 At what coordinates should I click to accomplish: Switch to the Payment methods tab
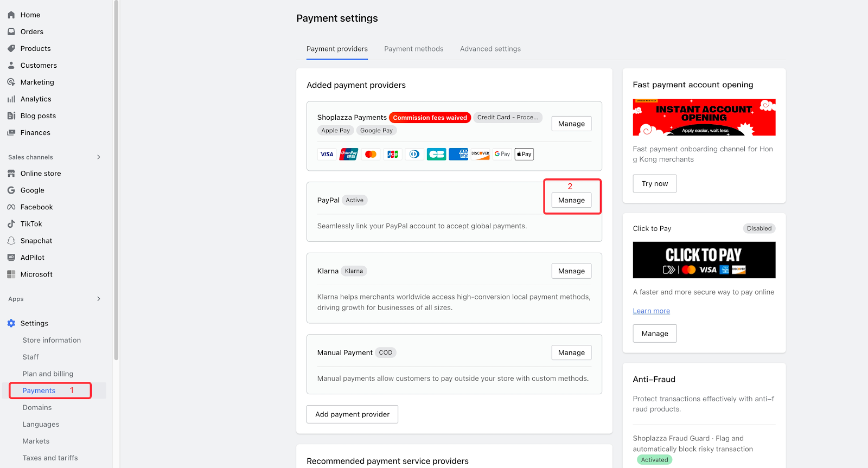click(x=413, y=49)
